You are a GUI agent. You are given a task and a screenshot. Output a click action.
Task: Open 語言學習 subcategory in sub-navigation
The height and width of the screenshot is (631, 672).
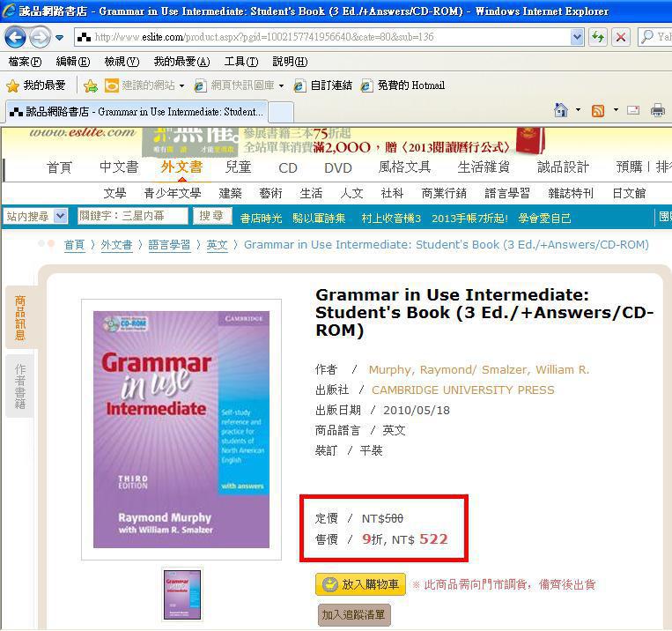[x=507, y=193]
